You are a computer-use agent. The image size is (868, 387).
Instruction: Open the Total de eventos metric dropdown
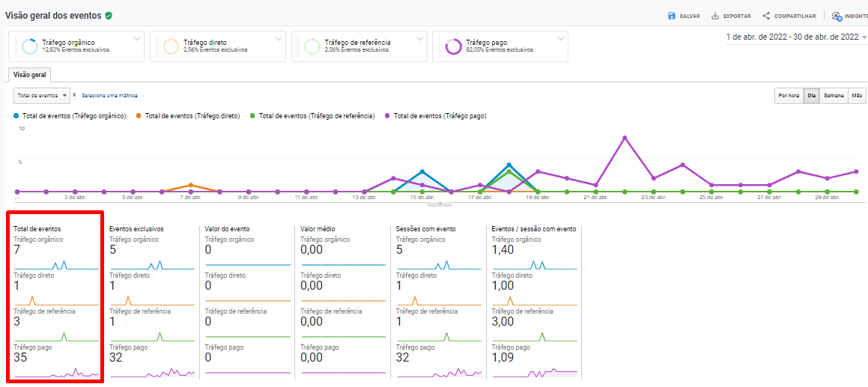click(x=42, y=96)
